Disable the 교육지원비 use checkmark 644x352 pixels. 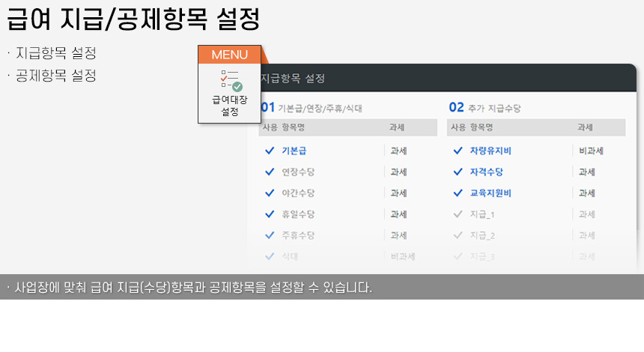pyautogui.click(x=458, y=192)
